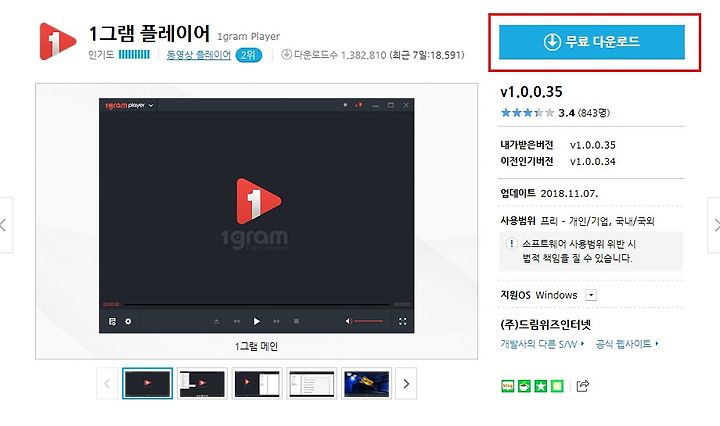Click the red record icon in player title bar

[x=359, y=105]
